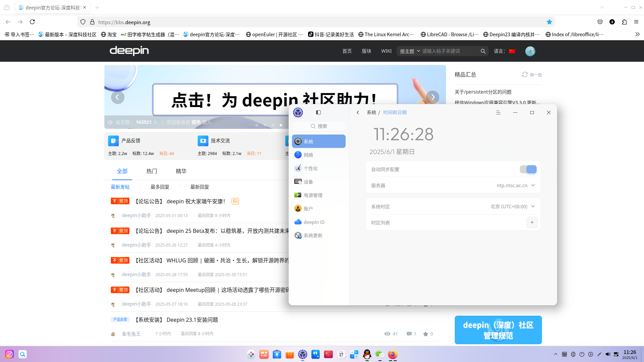Reload the page in Firefox
644x362 pixels.
point(32,22)
